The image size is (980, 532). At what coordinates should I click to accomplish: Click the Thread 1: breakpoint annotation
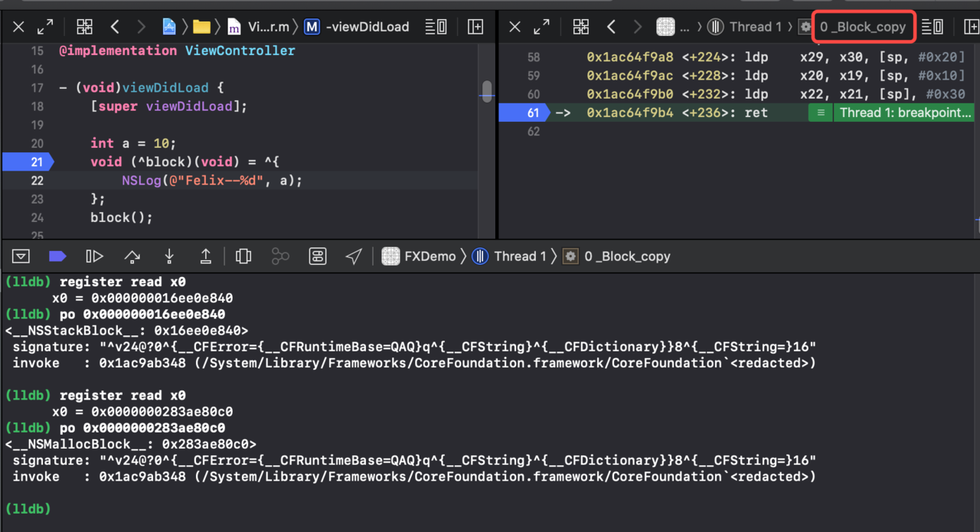point(905,113)
